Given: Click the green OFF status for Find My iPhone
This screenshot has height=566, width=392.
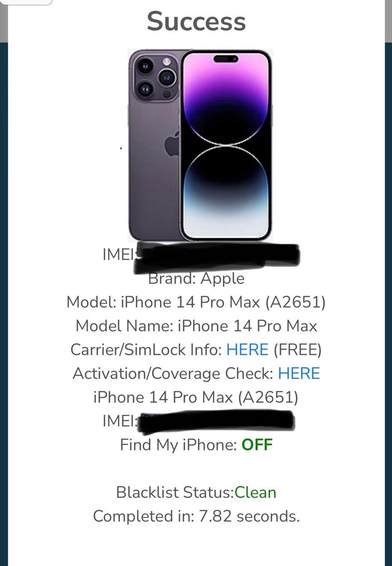Looking at the screenshot, I should pos(257,444).
